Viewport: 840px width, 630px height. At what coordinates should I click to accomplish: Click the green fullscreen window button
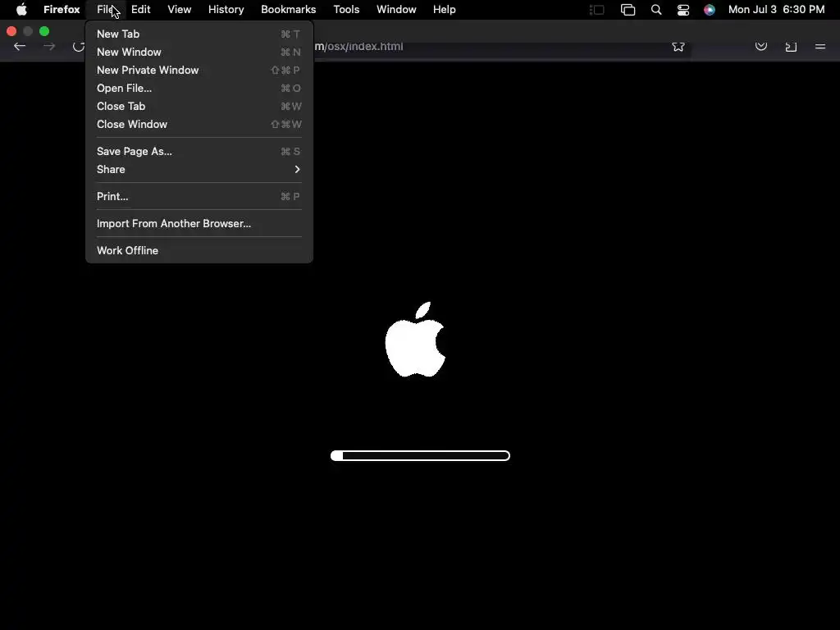click(x=44, y=32)
